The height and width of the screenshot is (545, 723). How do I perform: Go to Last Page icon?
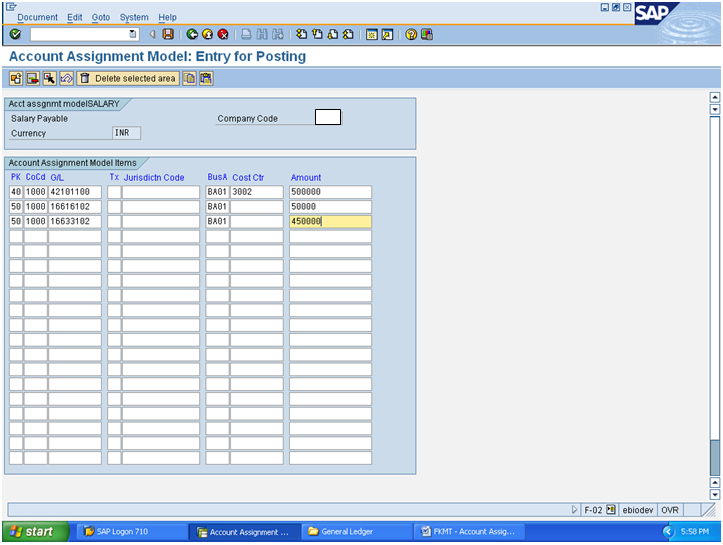[348, 34]
